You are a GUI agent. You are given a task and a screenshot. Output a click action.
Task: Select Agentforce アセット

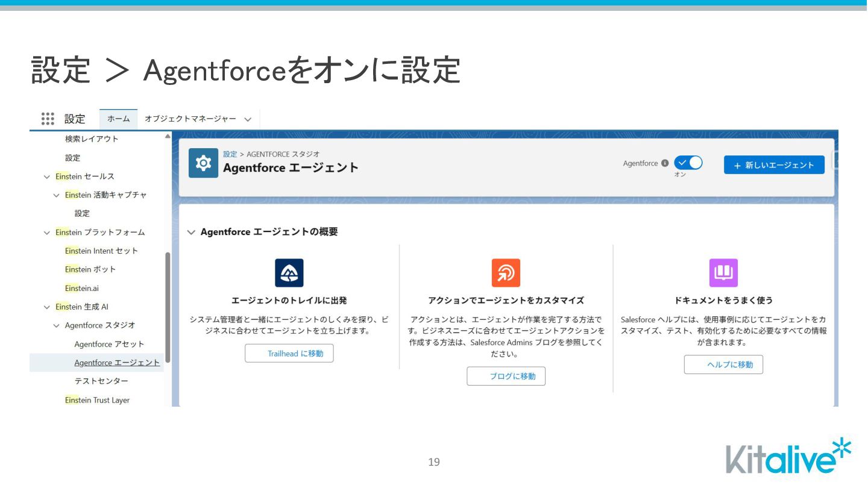109,344
